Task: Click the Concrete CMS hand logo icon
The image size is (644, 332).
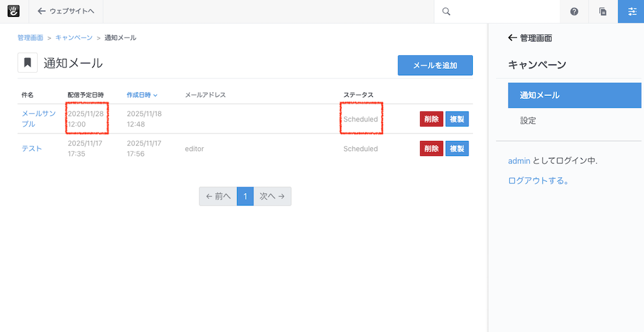Action: (x=14, y=11)
